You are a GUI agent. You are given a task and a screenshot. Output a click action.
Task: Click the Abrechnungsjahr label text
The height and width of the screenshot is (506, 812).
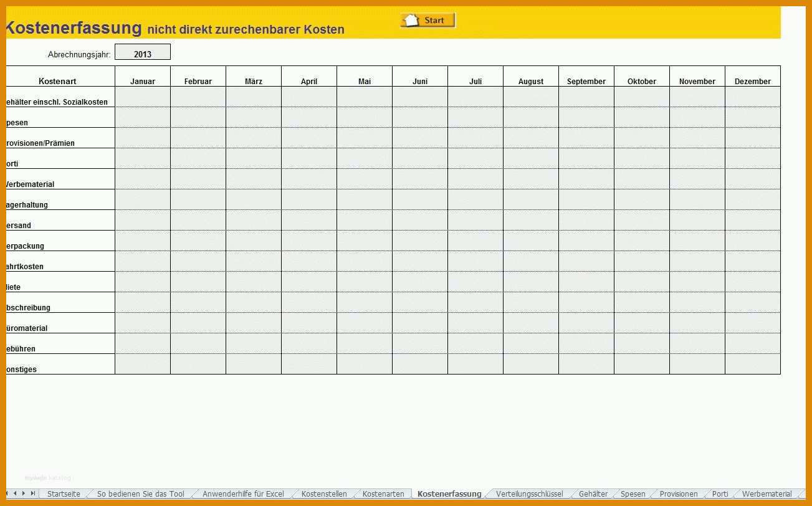click(x=79, y=55)
